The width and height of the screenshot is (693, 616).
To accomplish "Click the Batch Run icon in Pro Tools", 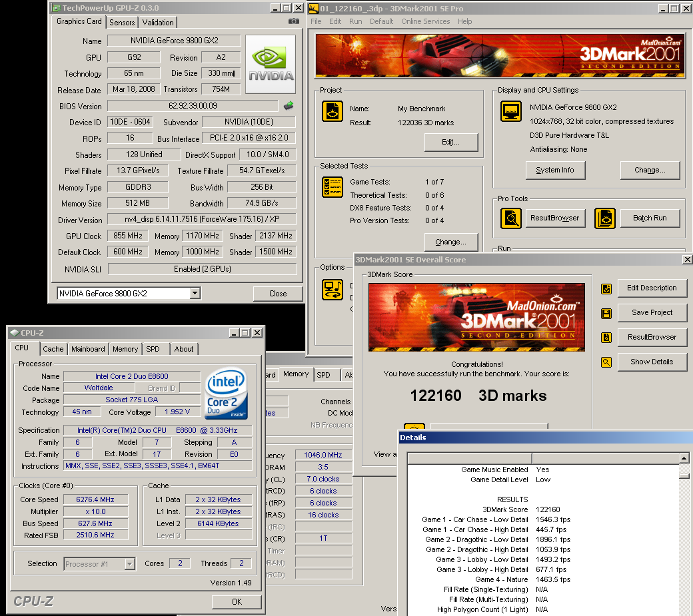I will tap(604, 218).
